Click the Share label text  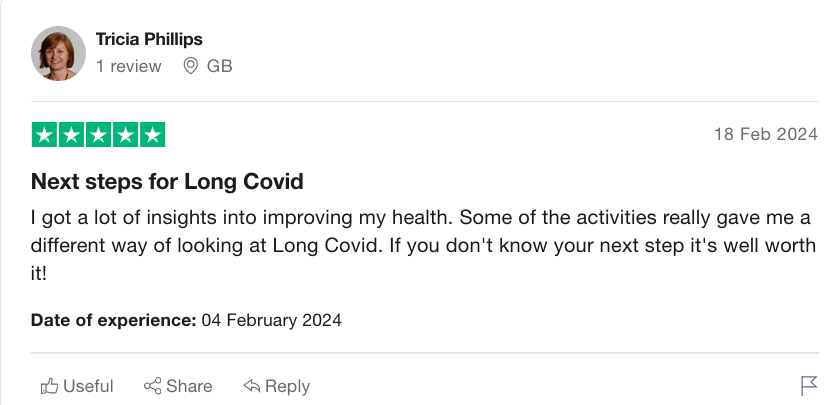(189, 386)
